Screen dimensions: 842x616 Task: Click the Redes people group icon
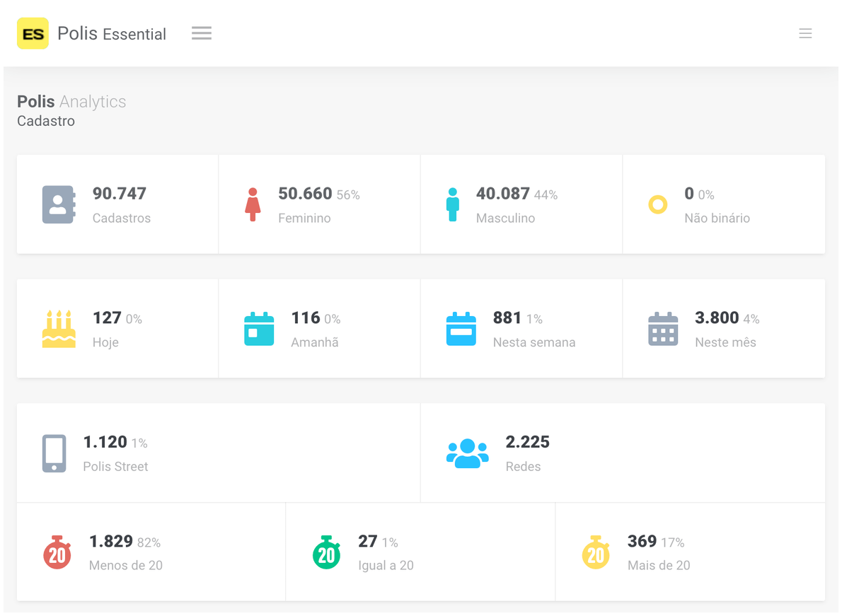[467, 453]
